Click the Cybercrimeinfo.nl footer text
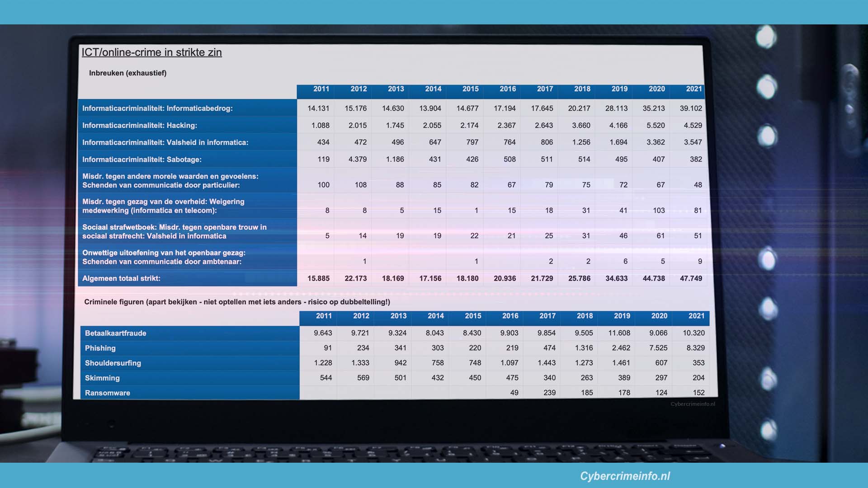Image resolution: width=868 pixels, height=488 pixels. (625, 476)
